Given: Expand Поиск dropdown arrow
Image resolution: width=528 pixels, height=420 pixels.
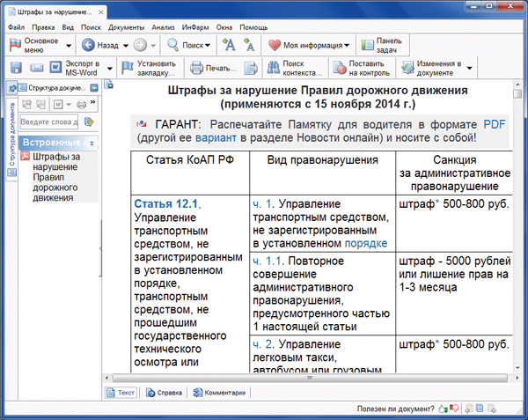Looking at the screenshot, I should click(208, 45).
